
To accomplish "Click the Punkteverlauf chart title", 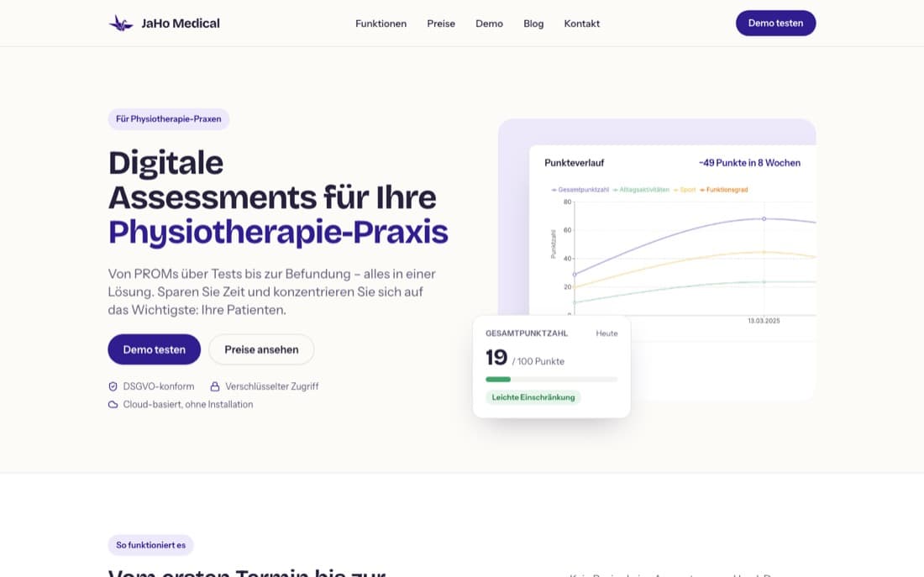I will (574, 163).
